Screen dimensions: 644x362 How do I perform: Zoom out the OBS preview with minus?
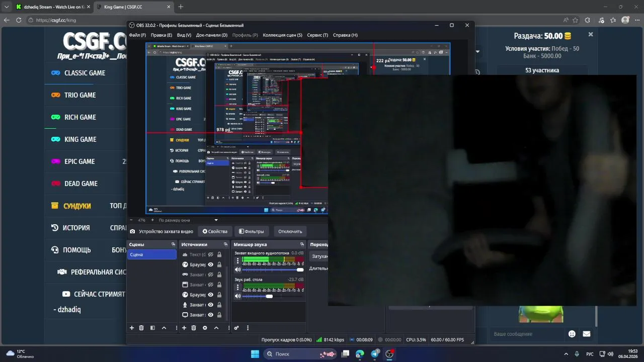click(131, 220)
